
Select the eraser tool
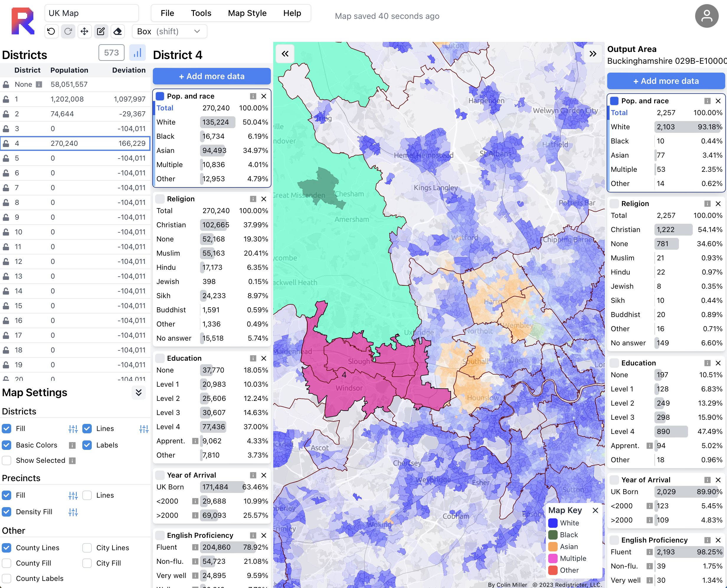click(117, 32)
